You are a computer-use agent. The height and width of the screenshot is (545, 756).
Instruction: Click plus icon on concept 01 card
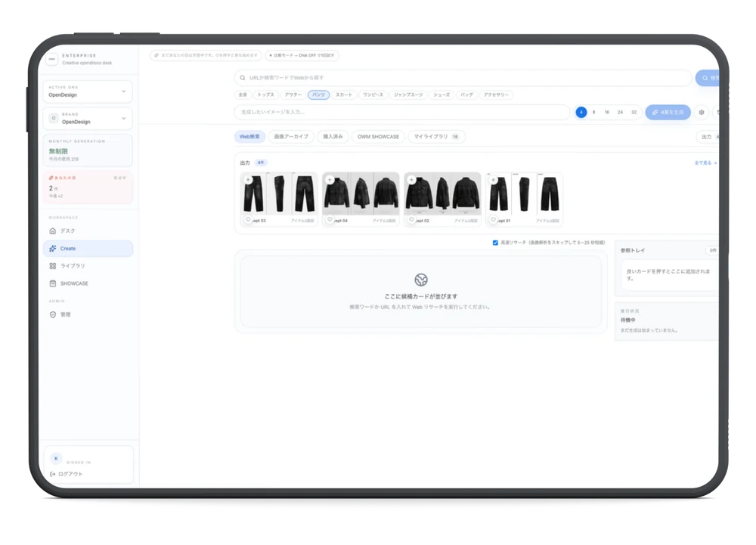(493, 180)
